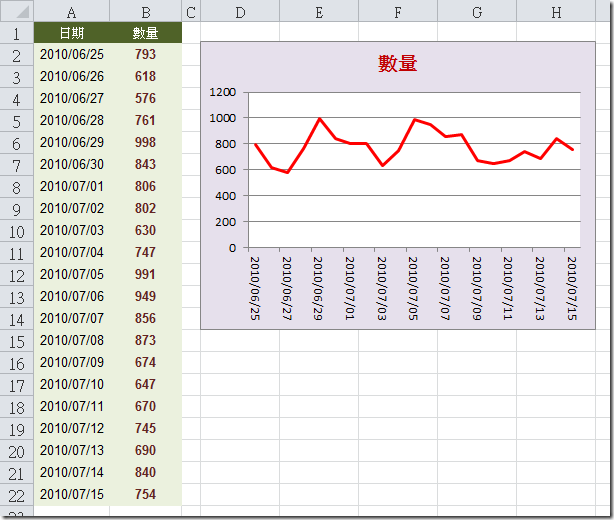Select cell with date 2010/06/25
Image resolution: width=614 pixels, height=520 pixels.
point(72,54)
